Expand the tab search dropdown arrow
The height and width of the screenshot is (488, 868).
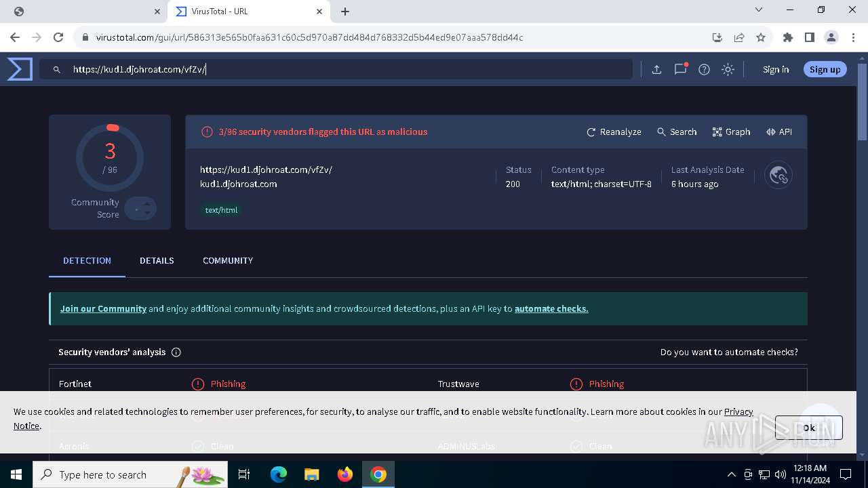pos(759,10)
